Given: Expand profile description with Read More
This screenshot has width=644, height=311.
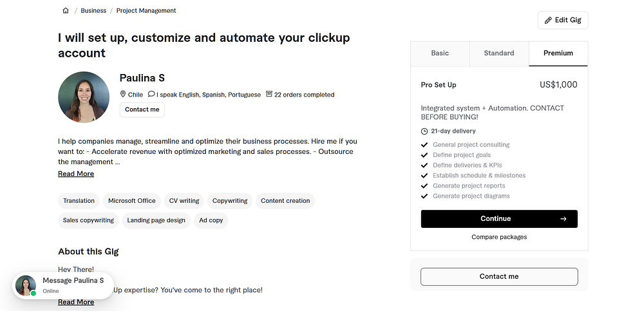Looking at the screenshot, I should coord(76,174).
